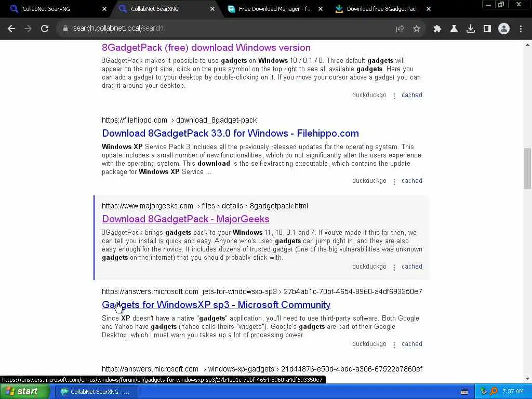The height and width of the screenshot is (399, 532).
Task: Click the lock icon in address bar
Action: (x=65, y=29)
